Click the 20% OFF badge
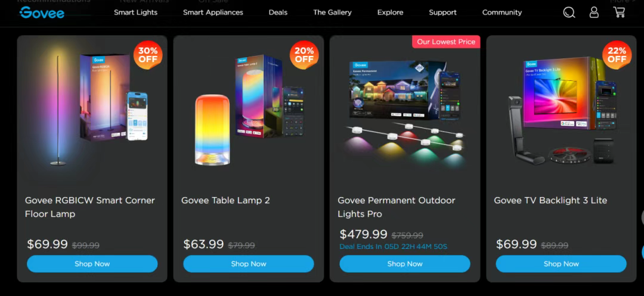This screenshot has width=644, height=296. pyautogui.click(x=304, y=55)
